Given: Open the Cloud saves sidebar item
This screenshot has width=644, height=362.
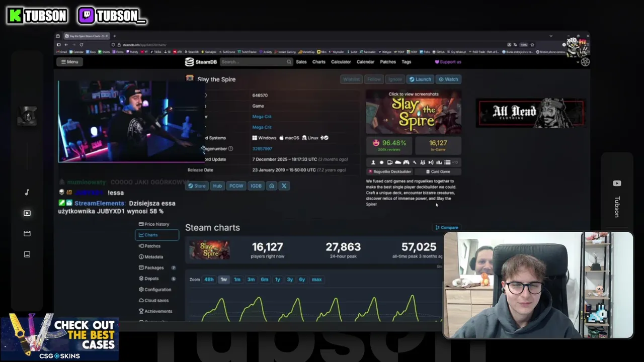Looking at the screenshot, I should (x=156, y=301).
